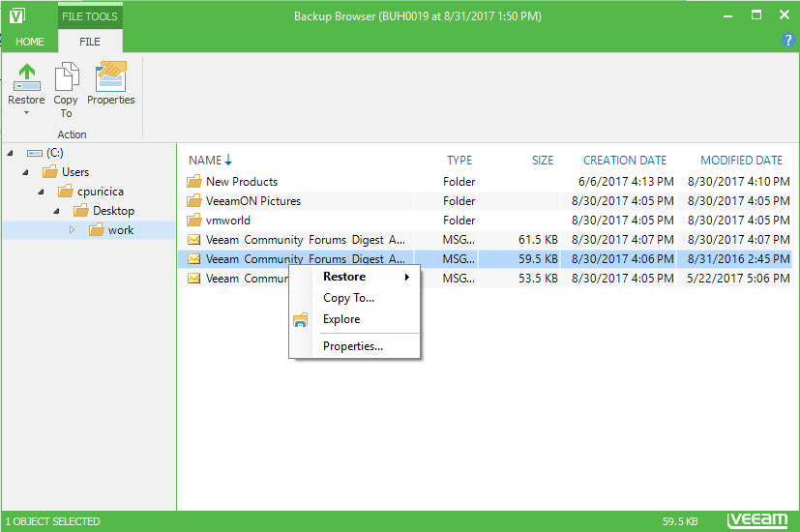Click the Restore ribbon icon
Image resolution: width=800 pixels, height=532 pixels.
click(26, 77)
